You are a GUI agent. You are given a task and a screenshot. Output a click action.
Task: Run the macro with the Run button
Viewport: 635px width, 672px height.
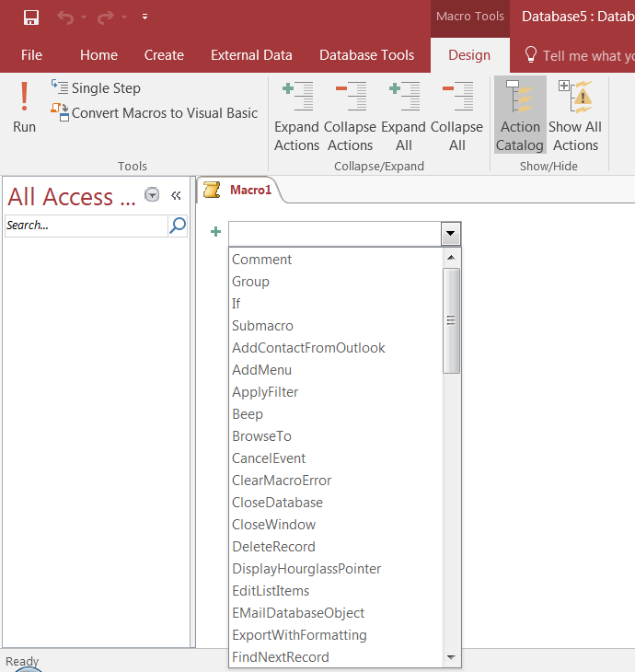(25, 107)
